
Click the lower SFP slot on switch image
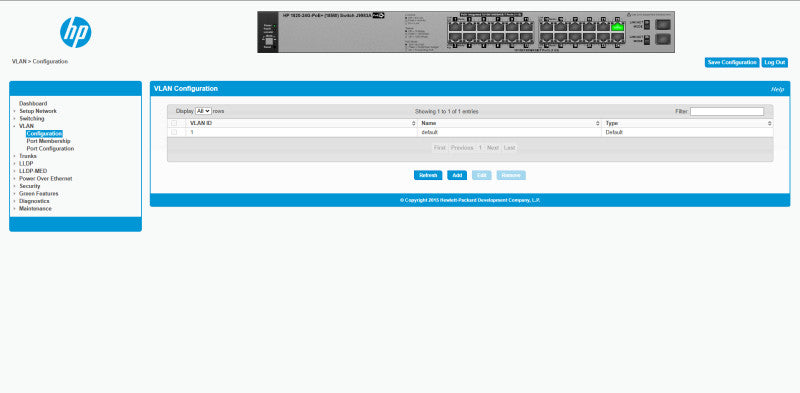coord(663,39)
